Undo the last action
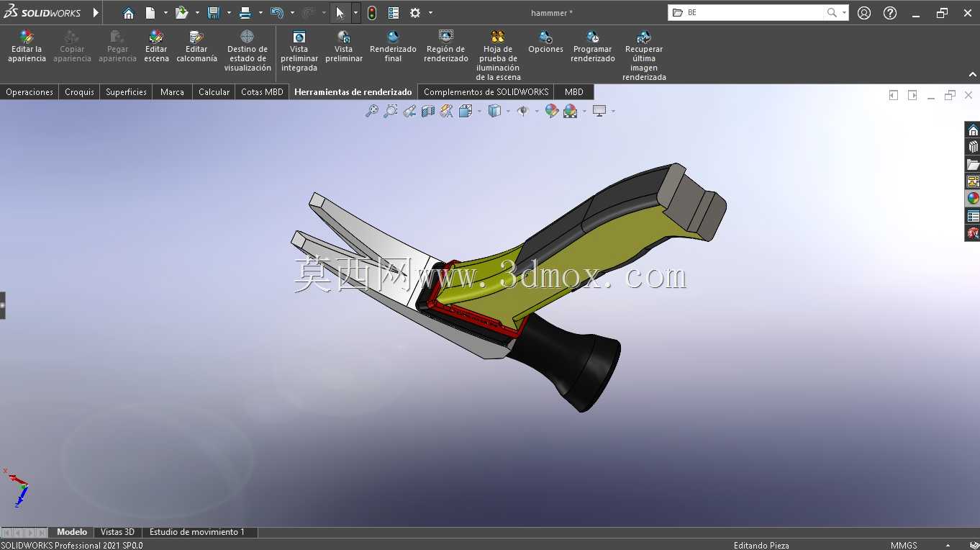The height and width of the screenshot is (550, 980). 277,13
